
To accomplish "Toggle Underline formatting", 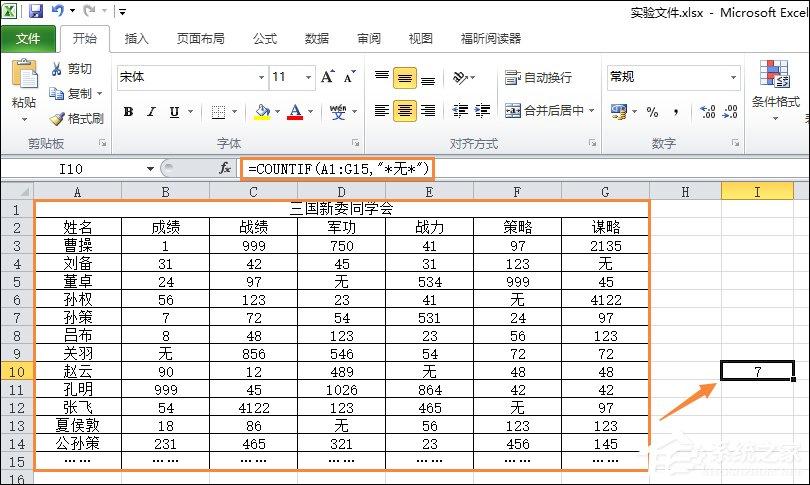I will [x=175, y=112].
